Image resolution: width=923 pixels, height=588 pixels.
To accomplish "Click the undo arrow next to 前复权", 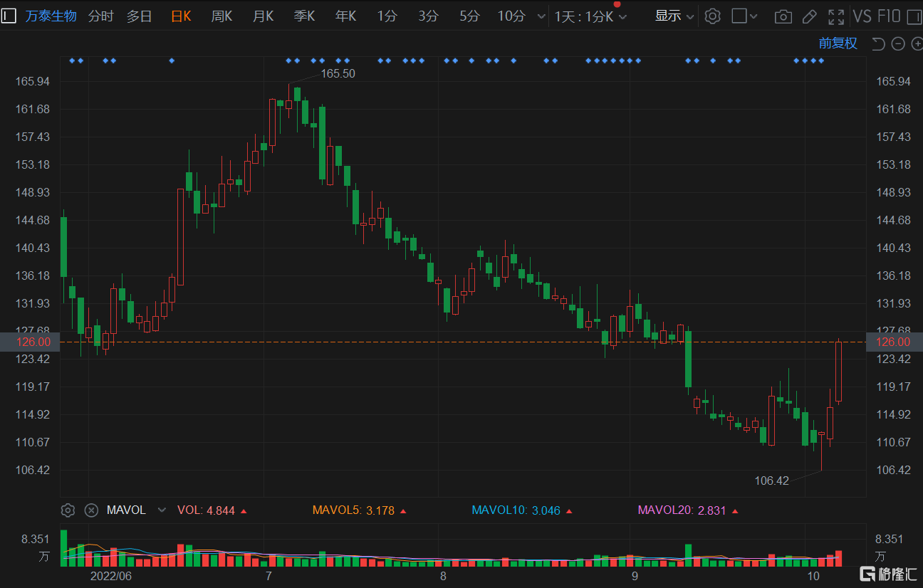I will point(878,44).
